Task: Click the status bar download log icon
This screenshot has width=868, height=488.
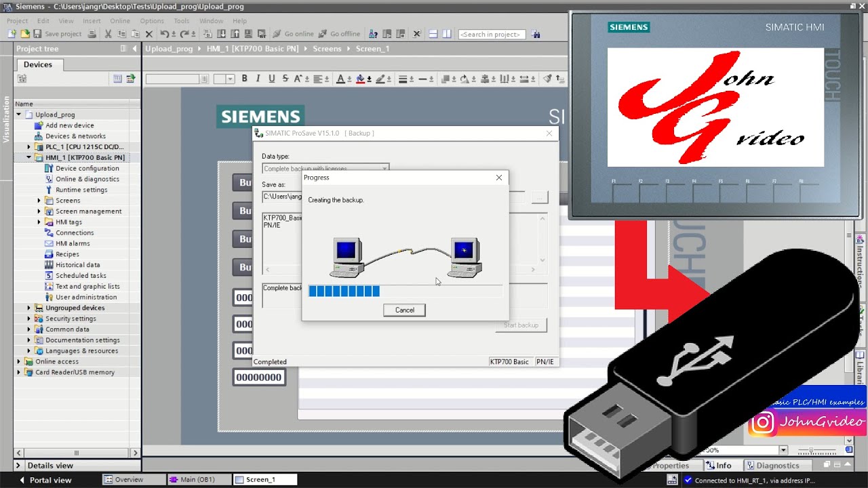Action: pyautogui.click(x=672, y=480)
